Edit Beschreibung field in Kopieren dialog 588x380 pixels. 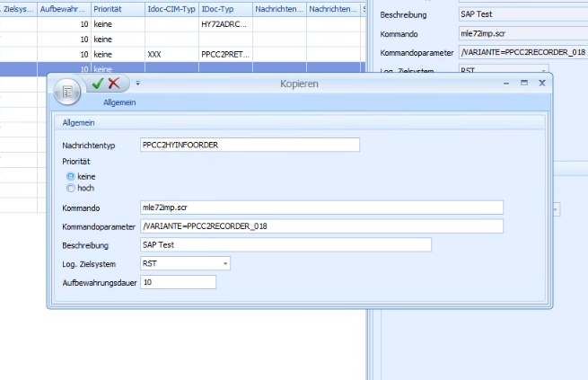click(x=285, y=245)
